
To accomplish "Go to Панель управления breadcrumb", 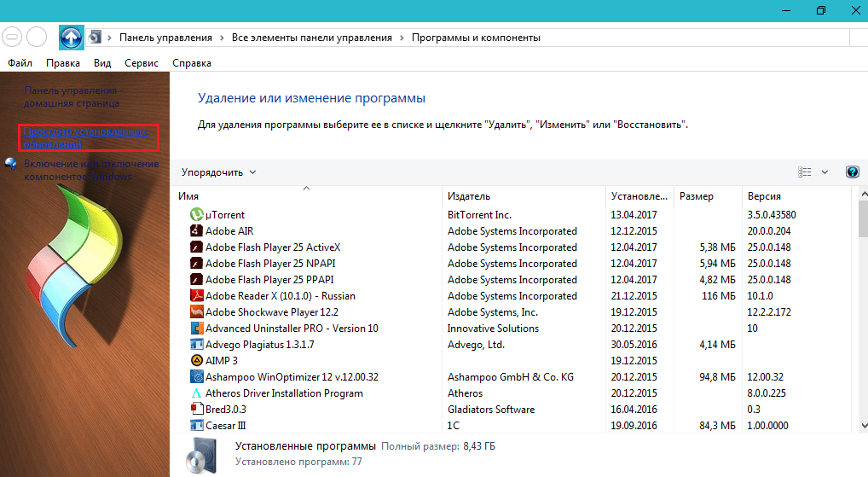I will (x=165, y=38).
